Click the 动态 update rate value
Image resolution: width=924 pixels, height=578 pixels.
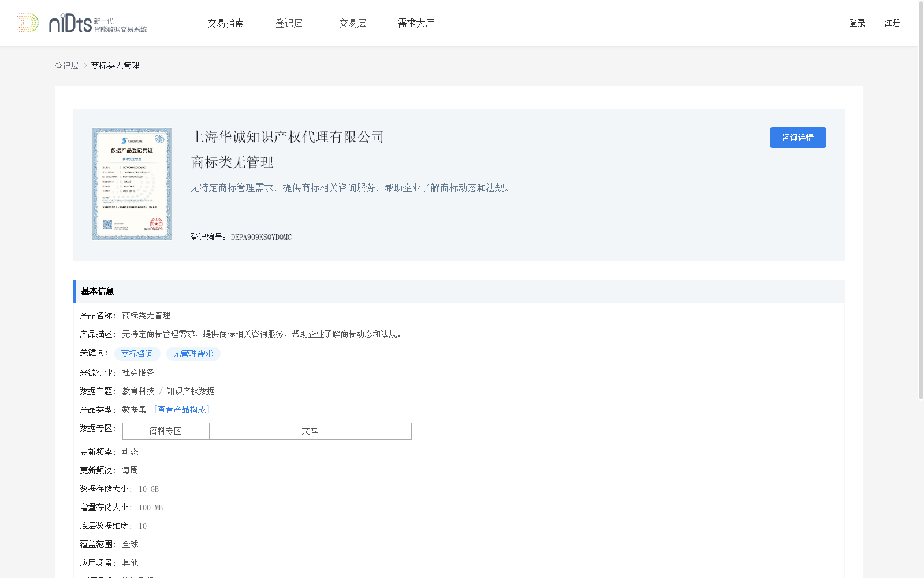click(x=130, y=452)
